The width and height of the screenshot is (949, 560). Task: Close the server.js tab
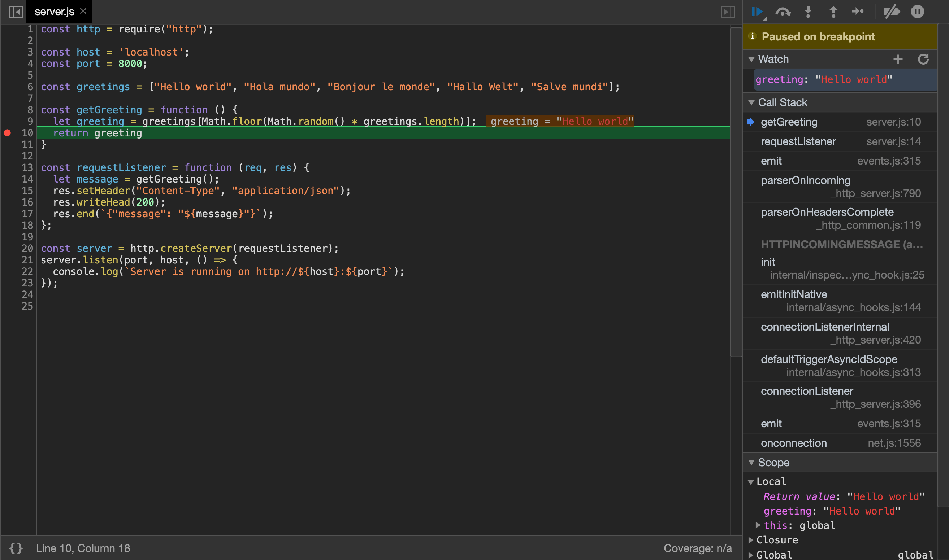click(x=83, y=11)
